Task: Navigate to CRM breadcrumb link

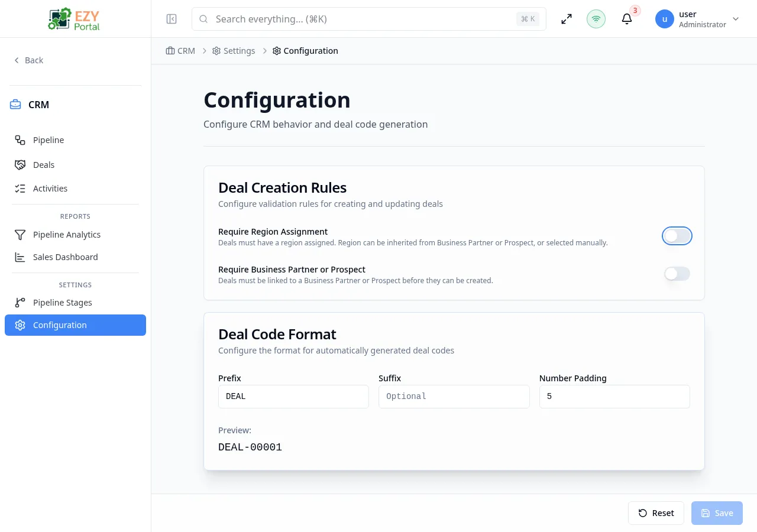Action: pos(180,51)
